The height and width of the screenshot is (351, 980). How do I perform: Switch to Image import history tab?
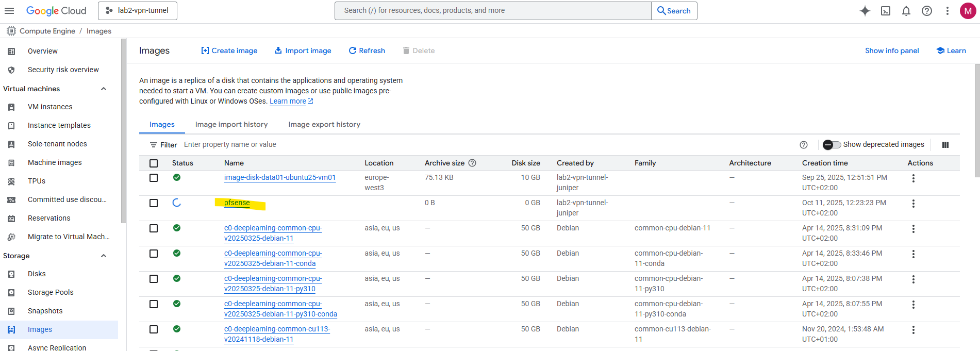(x=231, y=124)
